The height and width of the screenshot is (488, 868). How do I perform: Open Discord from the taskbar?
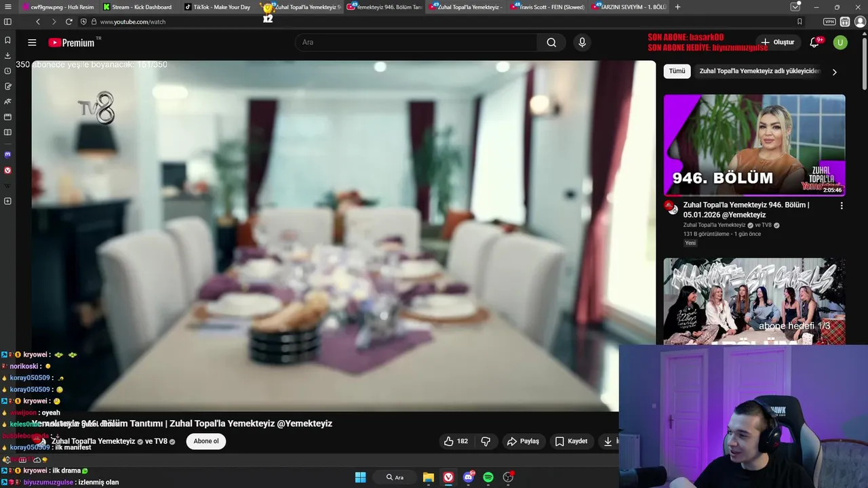click(468, 477)
